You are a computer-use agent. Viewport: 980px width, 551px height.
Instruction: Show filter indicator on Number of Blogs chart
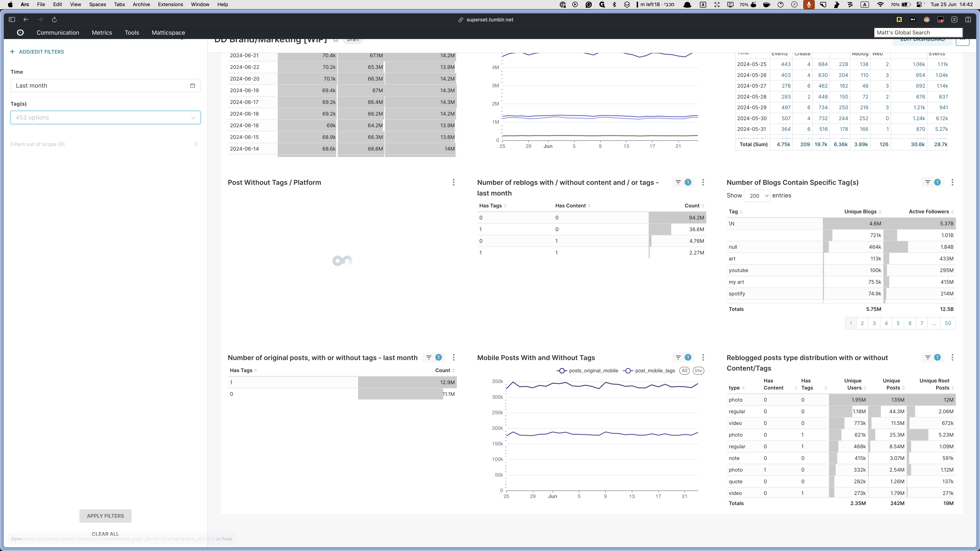(x=933, y=183)
